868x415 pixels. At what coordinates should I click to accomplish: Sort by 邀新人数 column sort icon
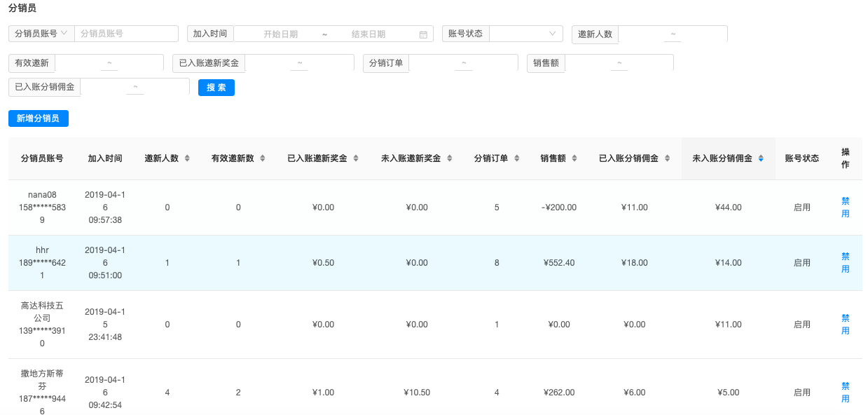click(187, 158)
